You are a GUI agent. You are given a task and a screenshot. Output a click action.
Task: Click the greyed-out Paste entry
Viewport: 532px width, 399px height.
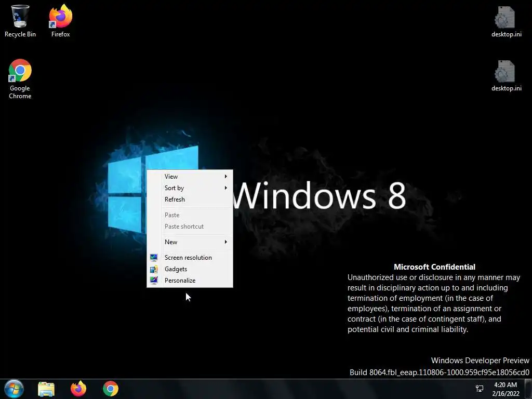pos(190,215)
